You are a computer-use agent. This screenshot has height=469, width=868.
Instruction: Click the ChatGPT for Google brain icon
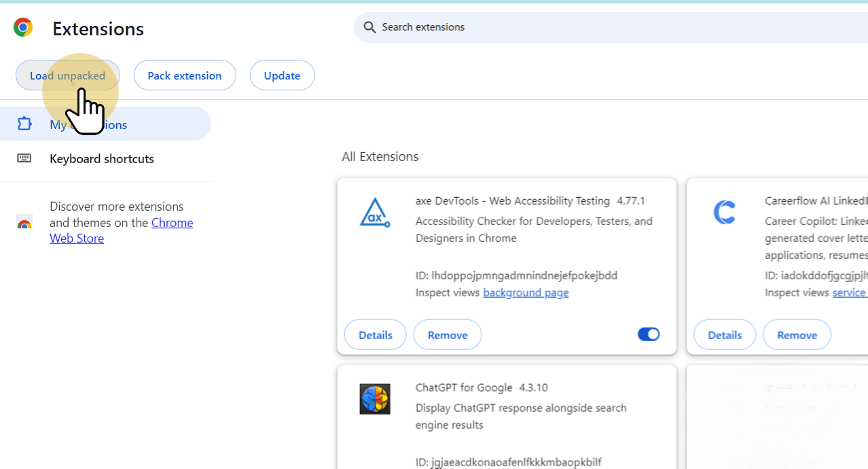click(x=375, y=399)
